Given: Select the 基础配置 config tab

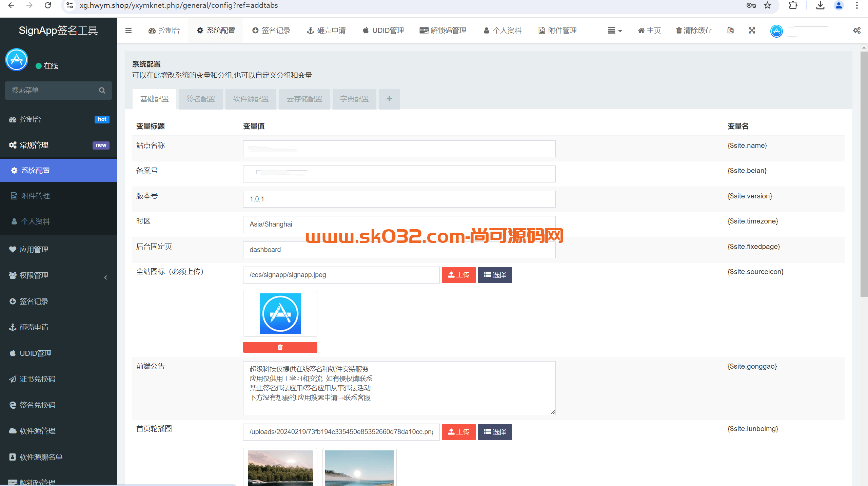Looking at the screenshot, I should point(154,99).
